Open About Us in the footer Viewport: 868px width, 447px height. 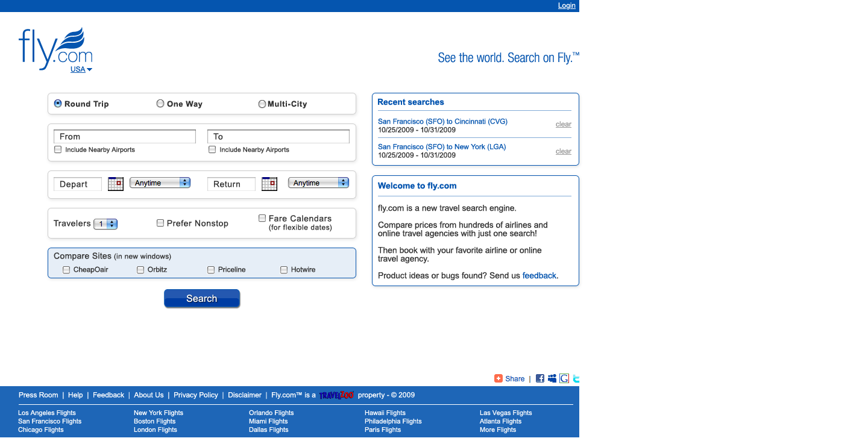point(149,395)
